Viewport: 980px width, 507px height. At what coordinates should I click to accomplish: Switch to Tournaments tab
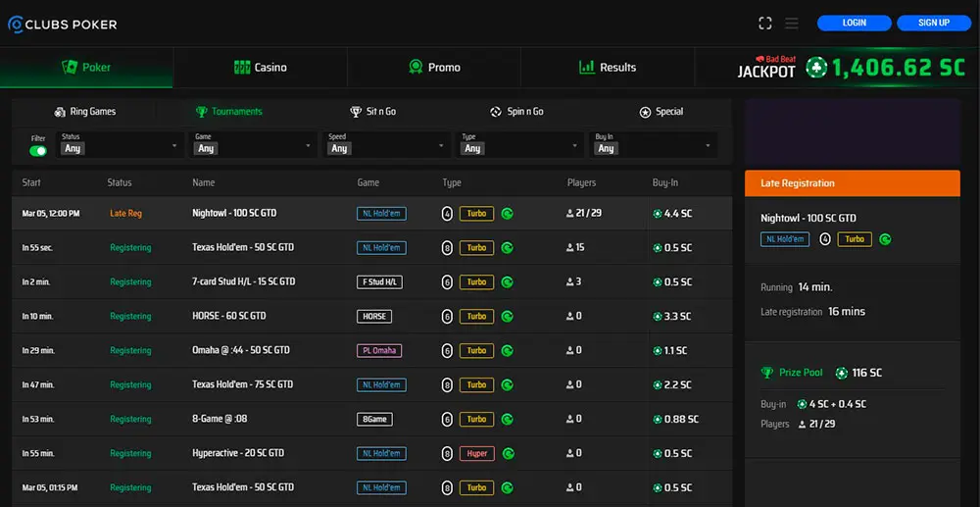point(228,112)
